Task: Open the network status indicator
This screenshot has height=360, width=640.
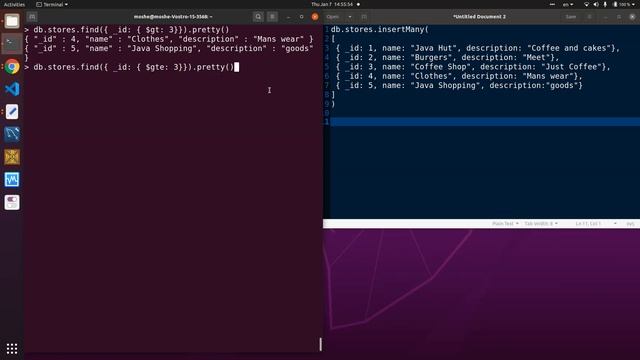Action: (587, 4)
